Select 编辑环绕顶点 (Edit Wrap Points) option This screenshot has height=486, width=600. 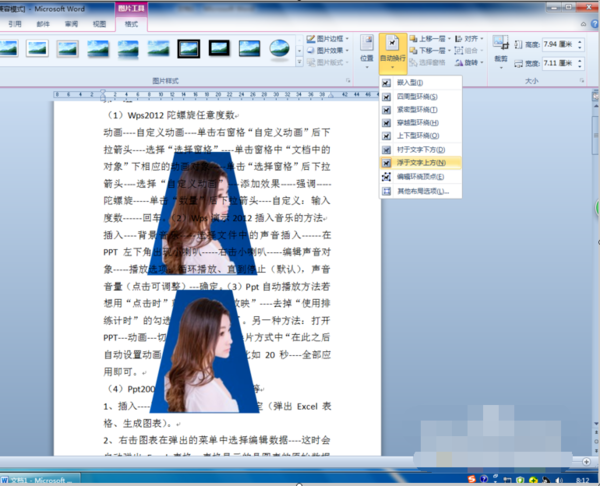pyautogui.click(x=419, y=176)
